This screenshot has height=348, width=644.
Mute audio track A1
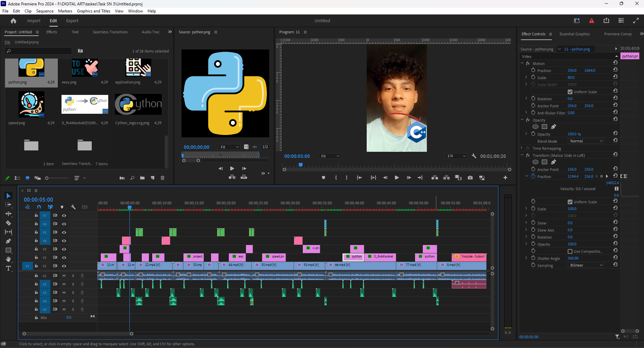coord(64,276)
